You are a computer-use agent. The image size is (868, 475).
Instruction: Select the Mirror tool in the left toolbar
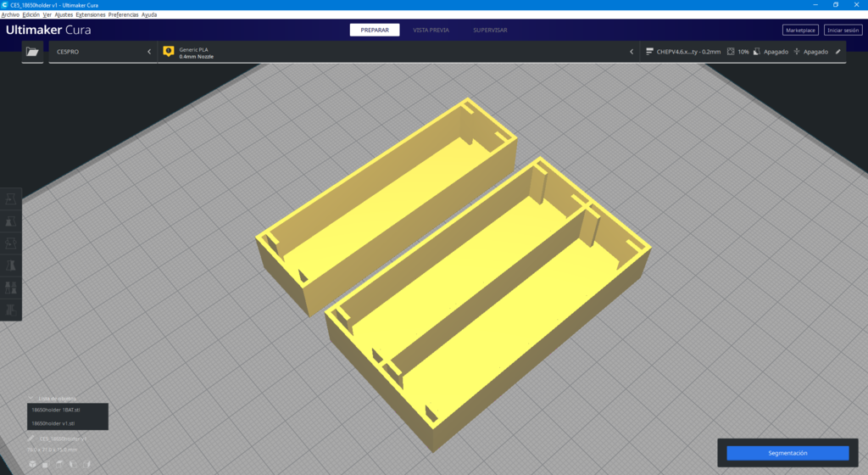coord(10,265)
